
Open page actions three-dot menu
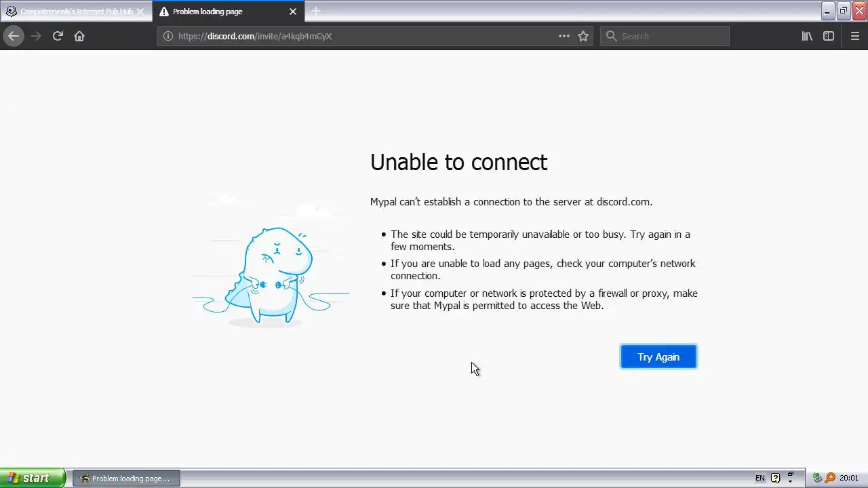pyautogui.click(x=564, y=36)
